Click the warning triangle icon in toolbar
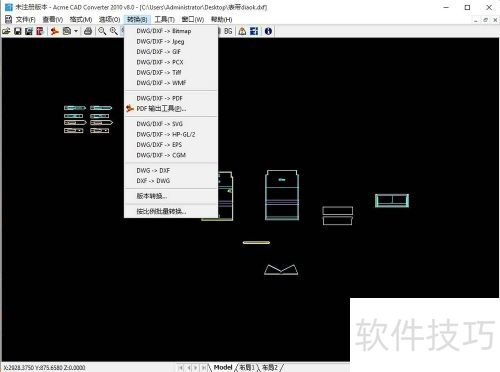The width and height of the screenshot is (500, 372). pyautogui.click(x=242, y=31)
